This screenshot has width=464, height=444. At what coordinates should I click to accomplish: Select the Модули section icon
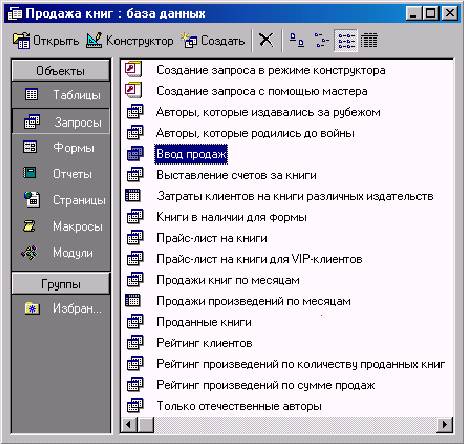29,253
